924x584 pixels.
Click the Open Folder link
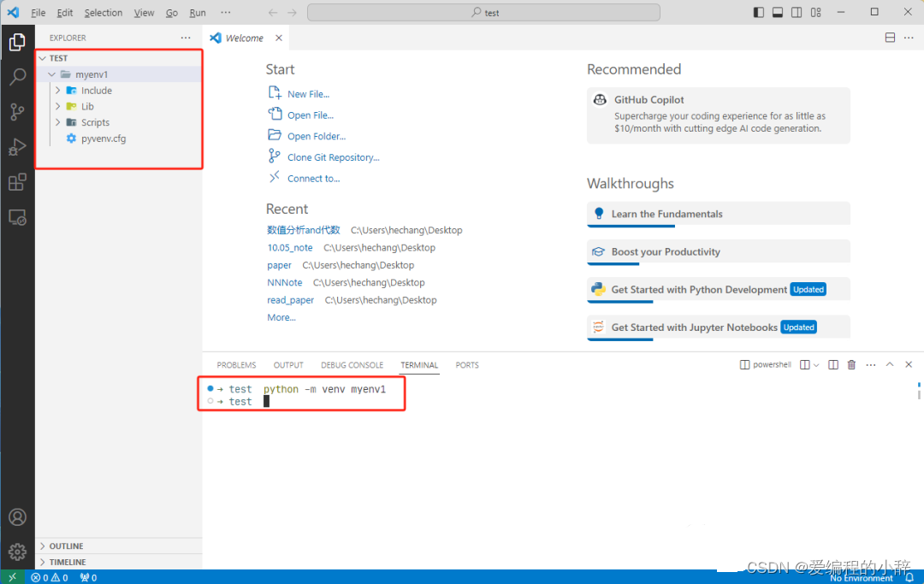tap(317, 136)
